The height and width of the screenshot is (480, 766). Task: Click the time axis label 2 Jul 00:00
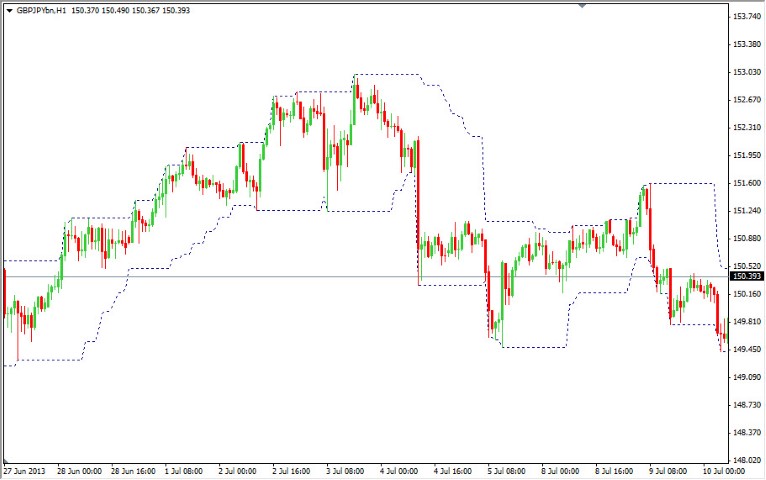[x=237, y=471]
